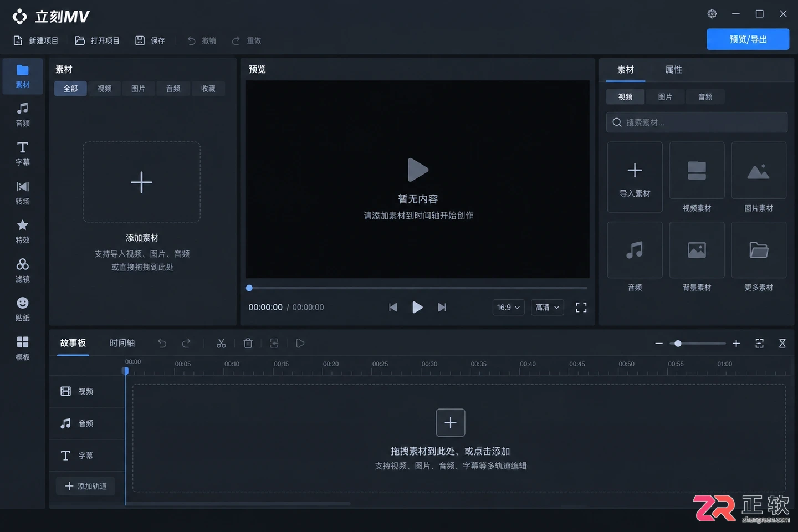Click the 添加轨道 button
Screen dimensions: 798x532
[x=86, y=486]
